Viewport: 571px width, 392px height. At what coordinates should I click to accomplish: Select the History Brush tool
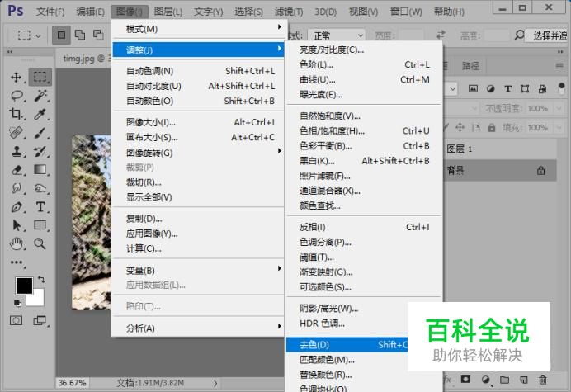40,151
